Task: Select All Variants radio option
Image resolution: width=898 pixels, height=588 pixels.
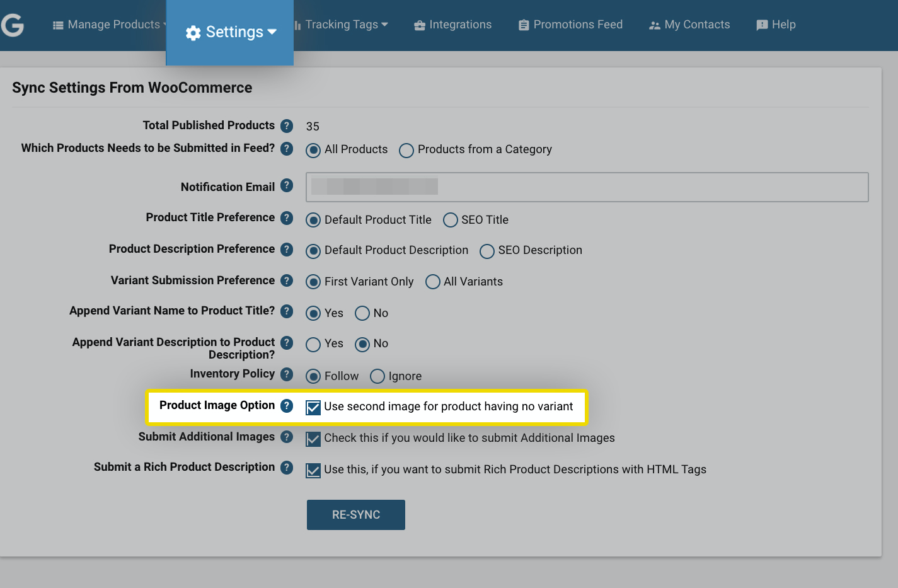Action: point(433,282)
